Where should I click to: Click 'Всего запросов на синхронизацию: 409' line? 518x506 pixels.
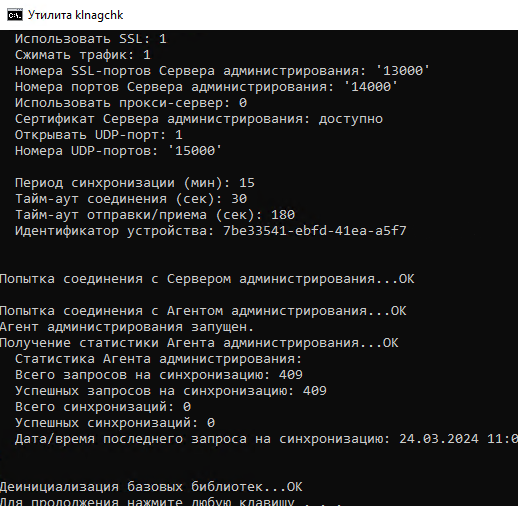(x=159, y=375)
